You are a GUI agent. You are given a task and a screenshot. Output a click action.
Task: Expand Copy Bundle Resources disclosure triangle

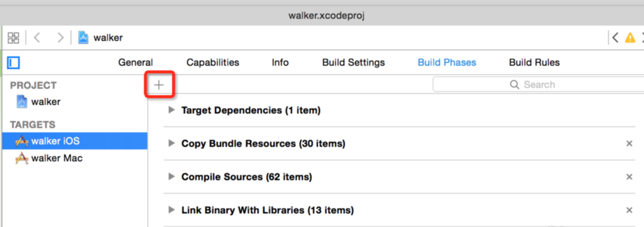click(x=171, y=143)
